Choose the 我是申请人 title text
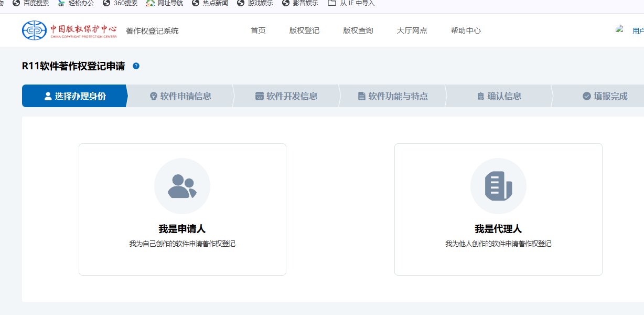 [x=182, y=229]
